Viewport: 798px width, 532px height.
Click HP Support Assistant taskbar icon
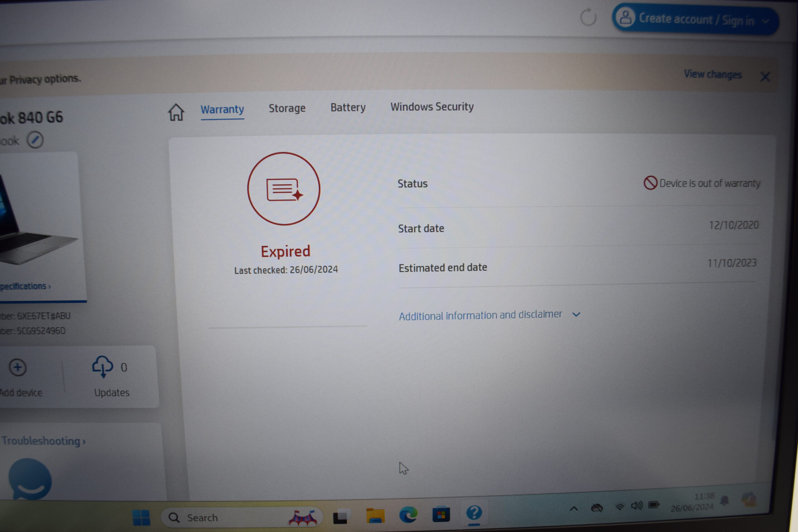474,513
